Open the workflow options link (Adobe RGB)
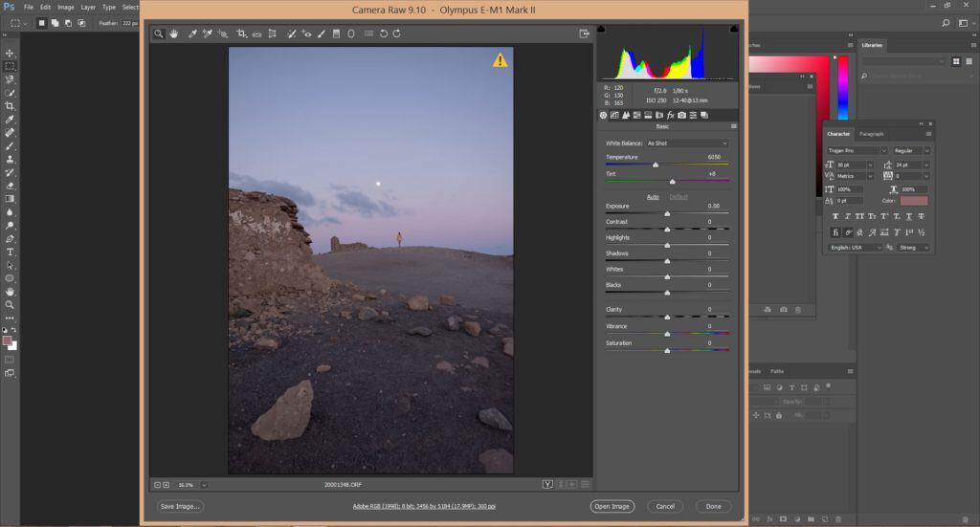The width and height of the screenshot is (980, 527). tap(424, 506)
